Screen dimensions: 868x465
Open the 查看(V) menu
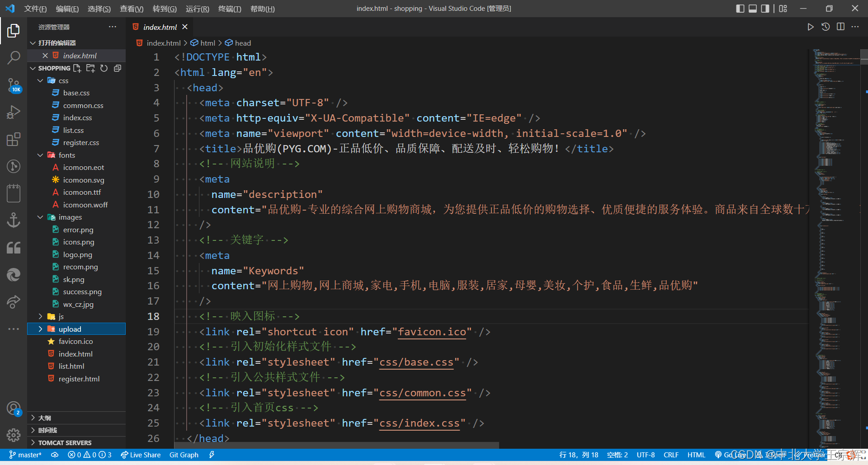[132, 9]
